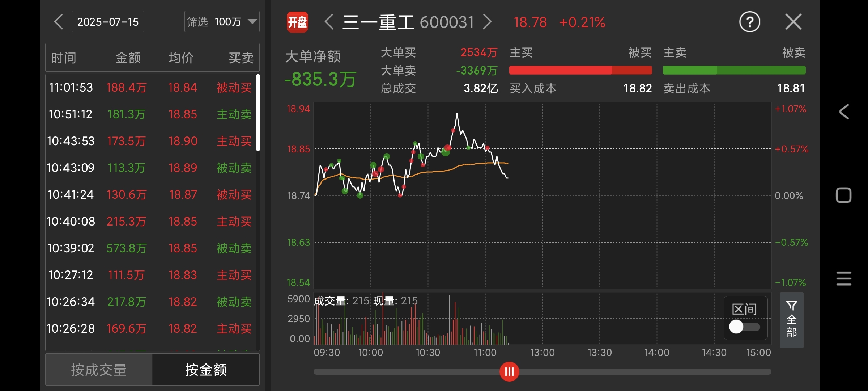Select the 10:26:28 order row
The height and width of the screenshot is (391, 868).
[150, 329]
